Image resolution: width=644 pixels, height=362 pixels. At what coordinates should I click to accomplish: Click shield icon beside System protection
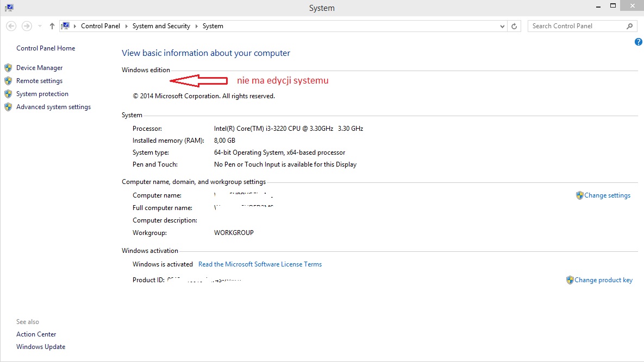(8, 94)
